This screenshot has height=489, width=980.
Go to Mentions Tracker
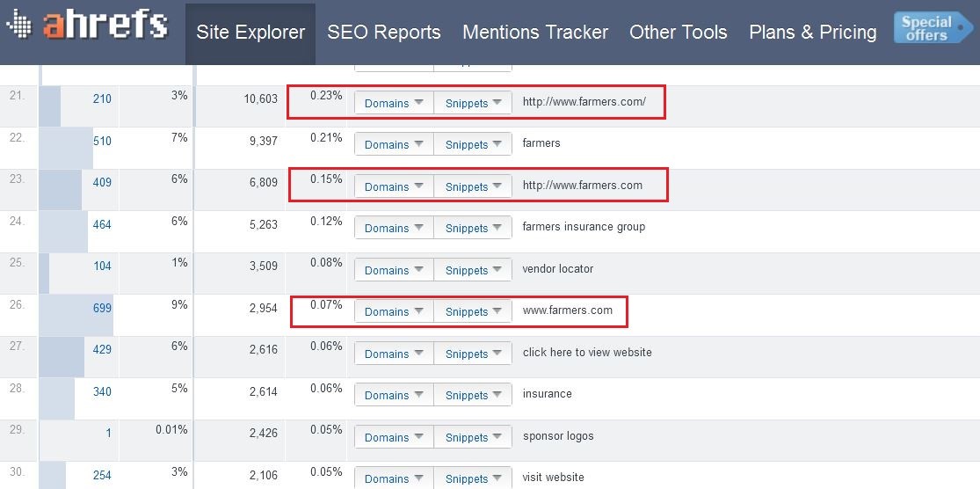(535, 33)
